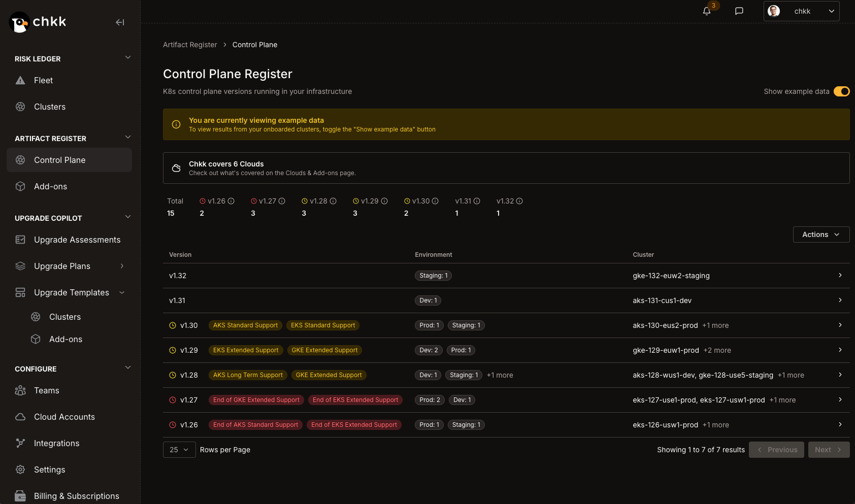The image size is (855, 504).
Task: Click the Next pagination button
Action: point(829,450)
